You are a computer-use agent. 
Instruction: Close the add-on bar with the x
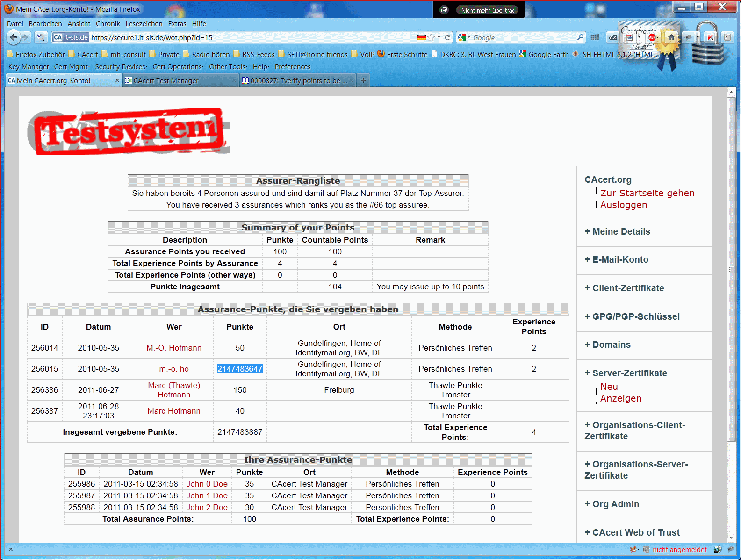click(x=11, y=549)
